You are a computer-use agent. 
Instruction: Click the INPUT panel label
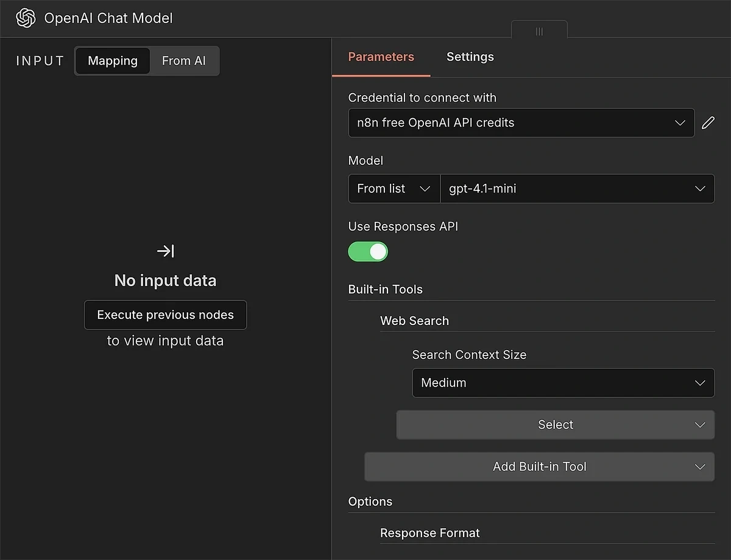tap(39, 60)
